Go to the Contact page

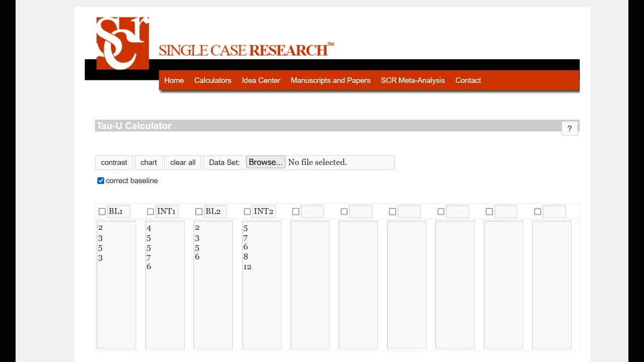468,80
